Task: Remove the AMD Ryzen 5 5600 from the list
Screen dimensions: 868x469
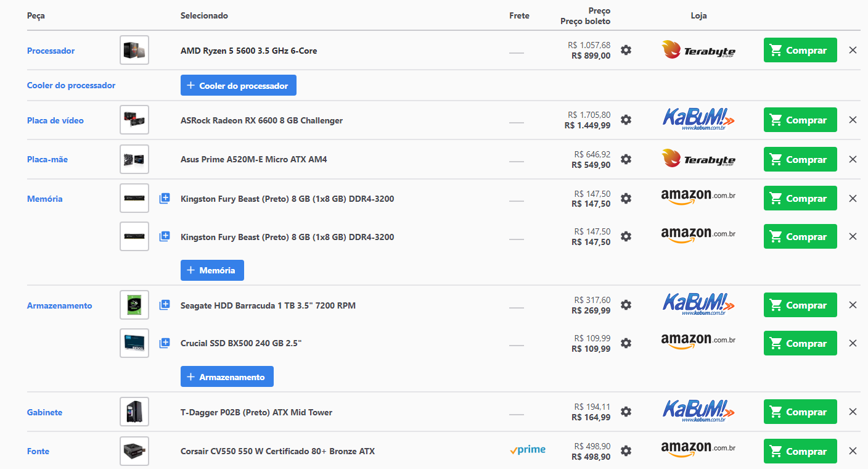Action: click(x=853, y=50)
